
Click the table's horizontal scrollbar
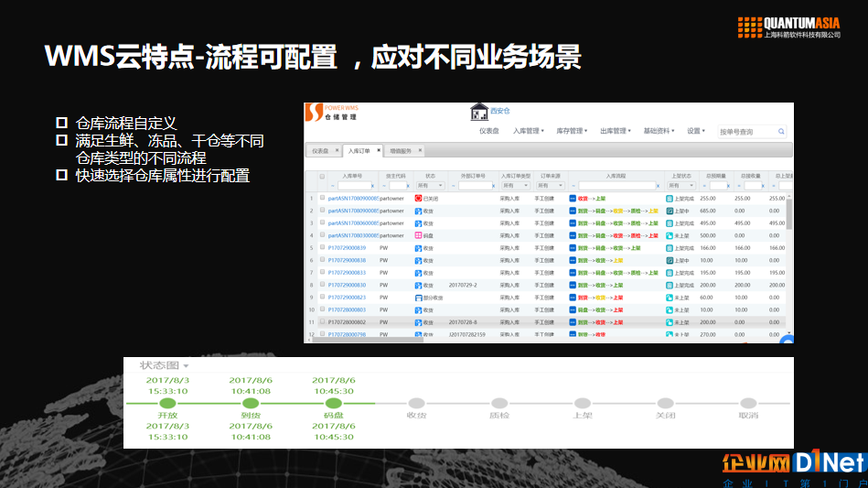[x=368, y=340]
